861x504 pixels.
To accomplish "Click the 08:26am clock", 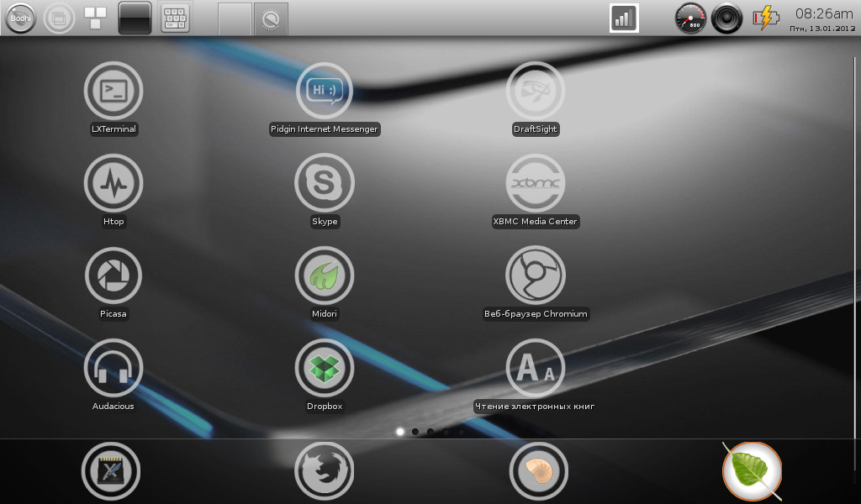I will pyautogui.click(x=824, y=13).
